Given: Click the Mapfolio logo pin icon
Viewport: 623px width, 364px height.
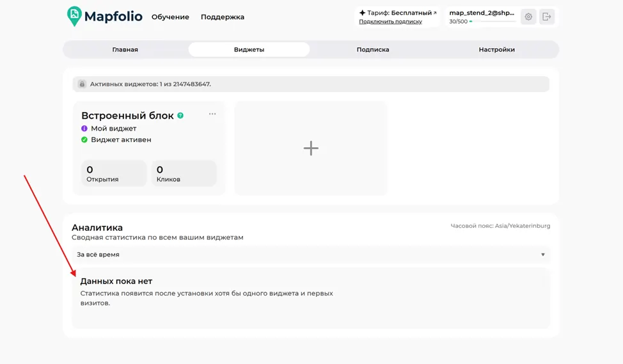Looking at the screenshot, I should (x=74, y=16).
